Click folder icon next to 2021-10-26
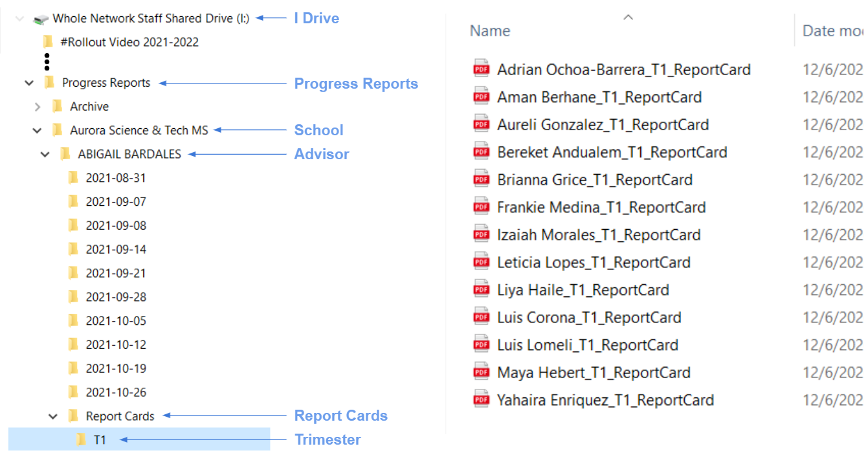The image size is (868, 455). point(73,392)
